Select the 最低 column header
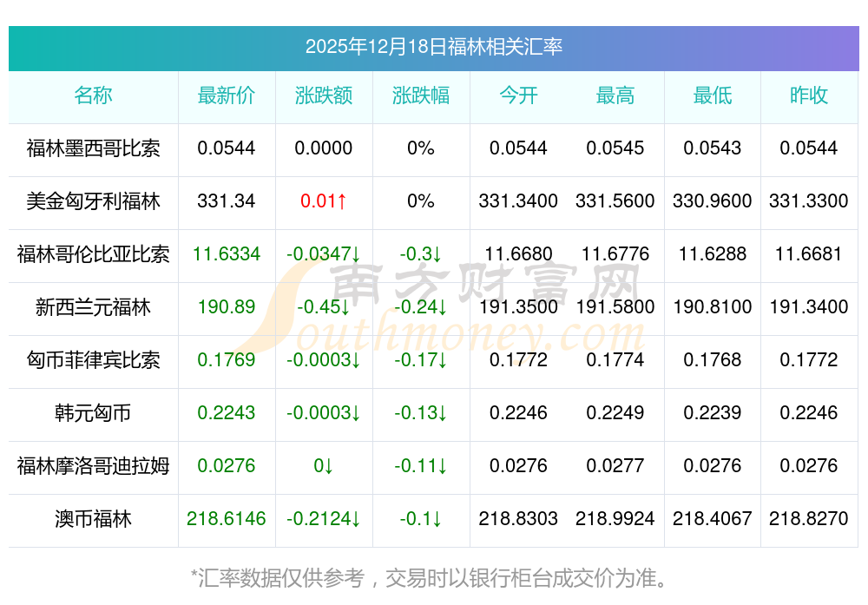 (713, 95)
